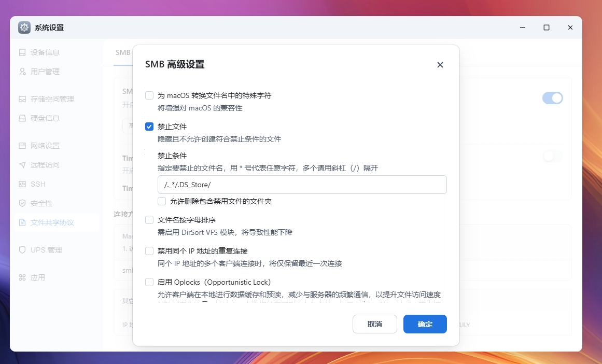
Task: Check 禁用同个 IP 地址的重复连接
Action: [149, 251]
